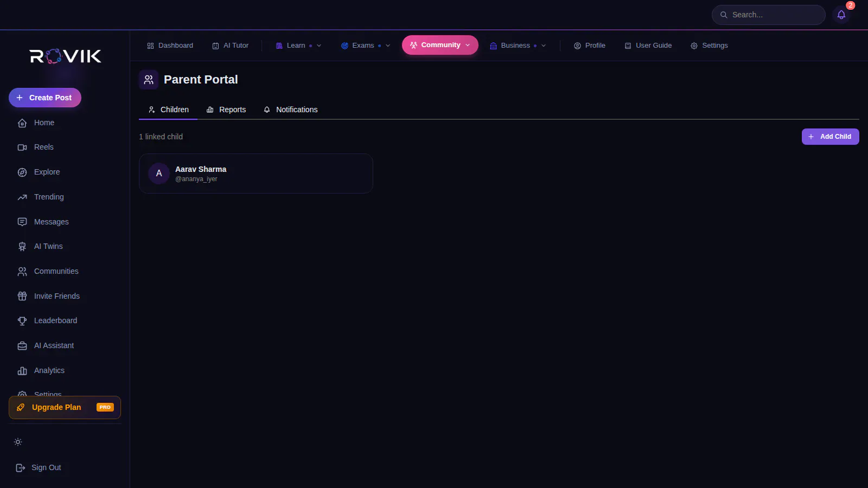Open Settings in top navigation
The image size is (868, 488).
pyautogui.click(x=709, y=46)
